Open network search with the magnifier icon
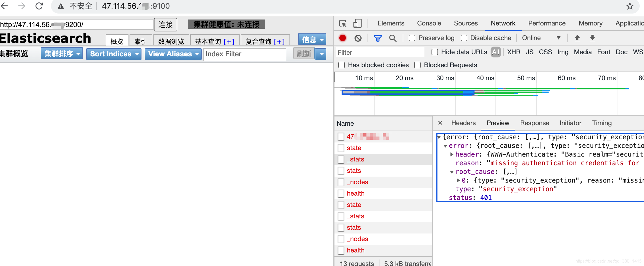This screenshot has height=266, width=644. tap(393, 38)
